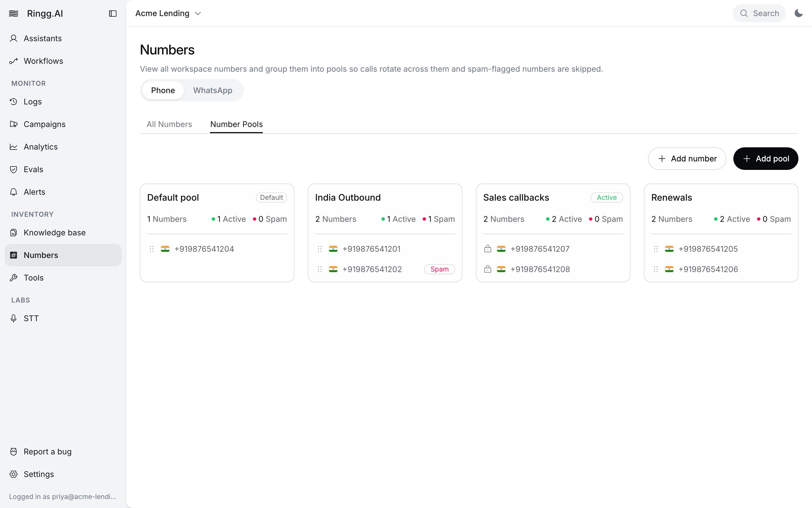Click the India flag beside +919876541202

click(333, 269)
